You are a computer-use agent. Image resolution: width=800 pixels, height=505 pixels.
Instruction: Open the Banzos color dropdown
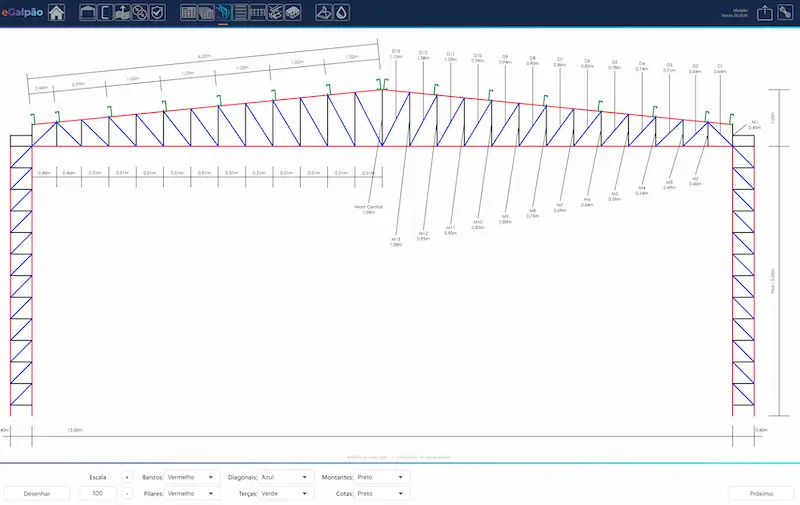192,478
